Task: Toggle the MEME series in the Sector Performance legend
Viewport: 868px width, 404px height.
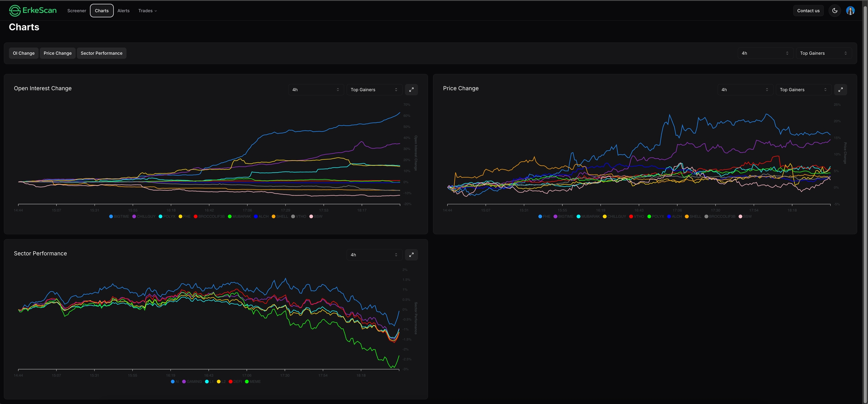Action: pyautogui.click(x=255, y=382)
